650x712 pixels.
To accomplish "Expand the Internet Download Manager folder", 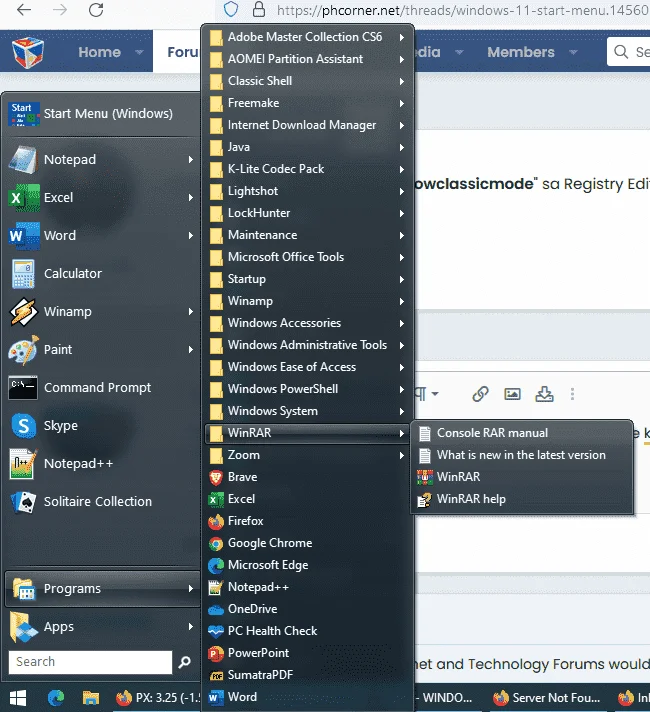I will (308, 125).
